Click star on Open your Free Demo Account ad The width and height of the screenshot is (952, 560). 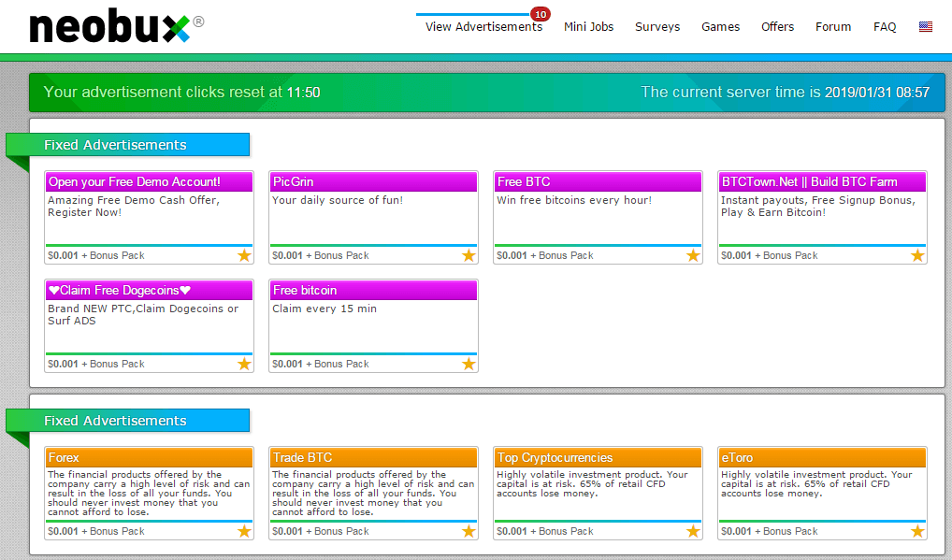pyautogui.click(x=244, y=255)
